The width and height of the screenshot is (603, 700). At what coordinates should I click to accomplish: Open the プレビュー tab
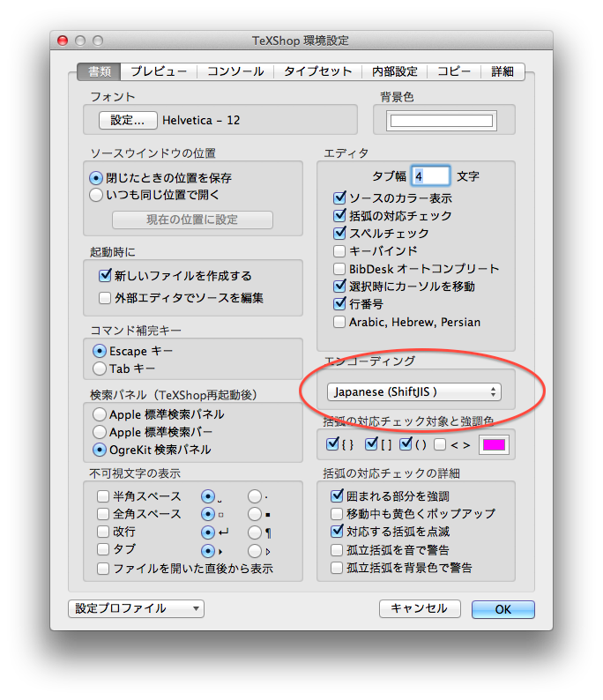point(159,71)
